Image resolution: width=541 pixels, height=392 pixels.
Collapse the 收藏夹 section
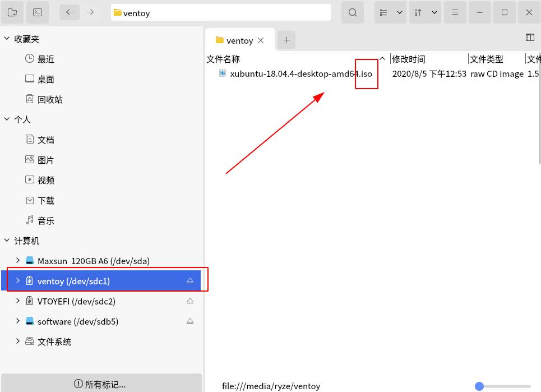[x=7, y=38]
